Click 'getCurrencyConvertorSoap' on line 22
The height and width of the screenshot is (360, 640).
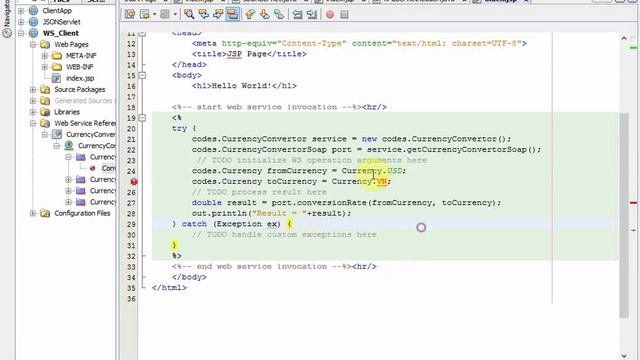[x=466, y=149]
